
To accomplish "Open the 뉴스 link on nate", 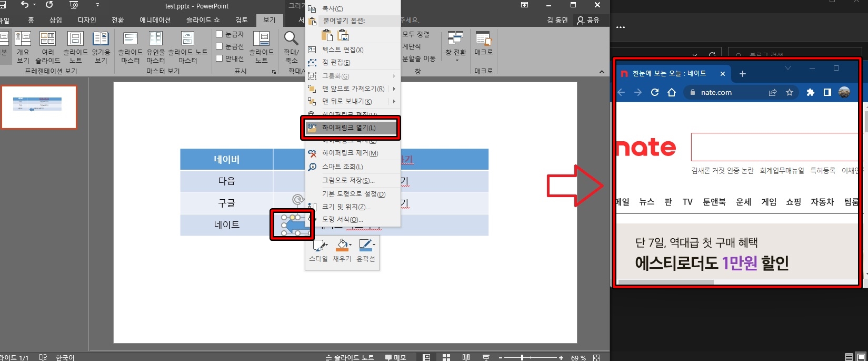I will (x=646, y=202).
